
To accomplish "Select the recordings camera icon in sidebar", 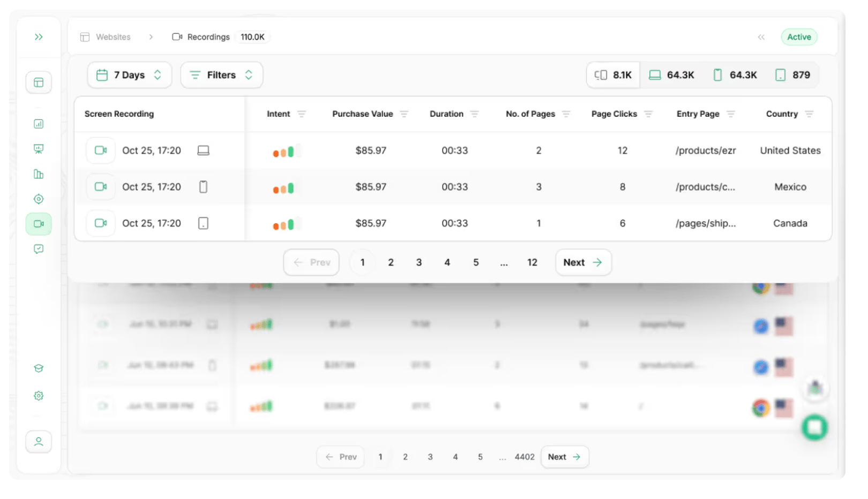I will [x=39, y=224].
